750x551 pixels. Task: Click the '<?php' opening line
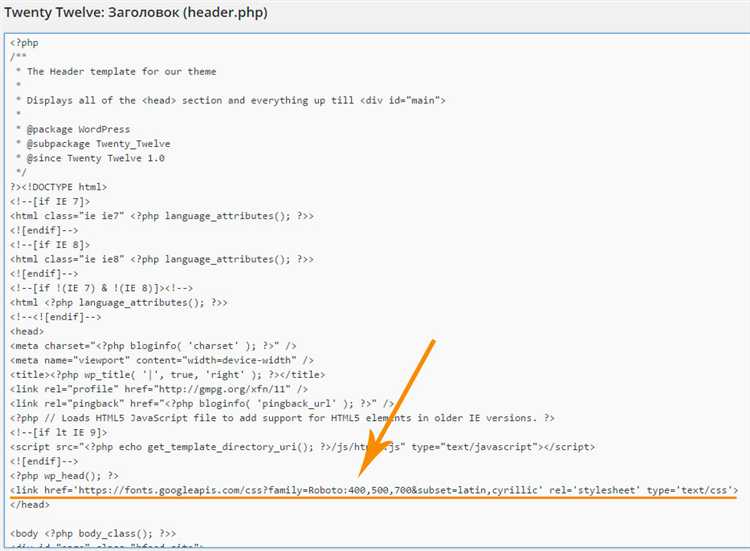(x=24, y=43)
